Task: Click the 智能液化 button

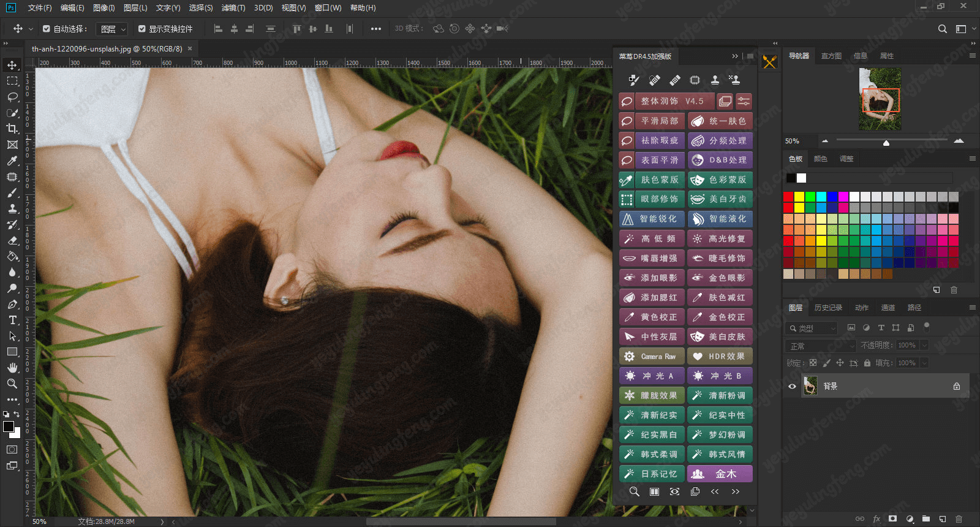Action: 720,219
